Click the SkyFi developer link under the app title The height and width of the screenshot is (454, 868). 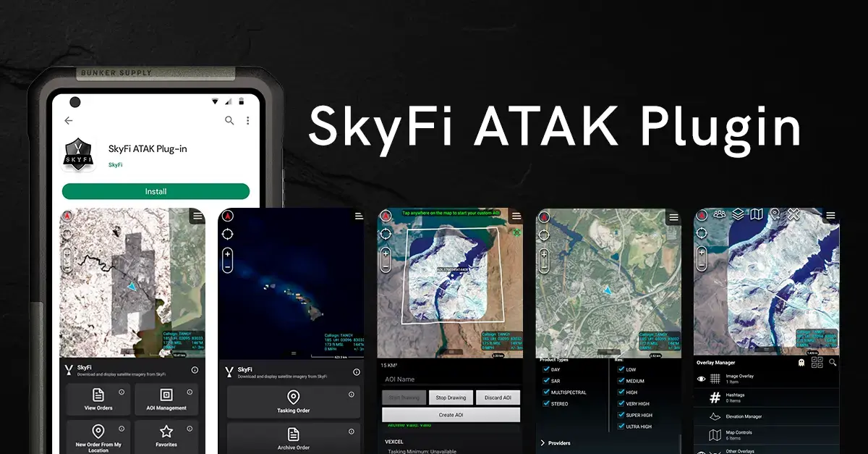[x=116, y=164]
